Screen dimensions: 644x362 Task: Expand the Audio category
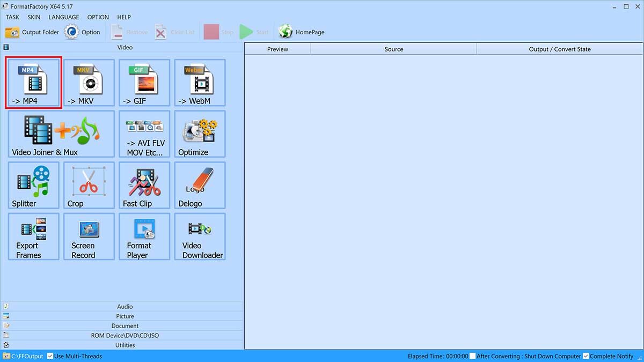(125, 306)
